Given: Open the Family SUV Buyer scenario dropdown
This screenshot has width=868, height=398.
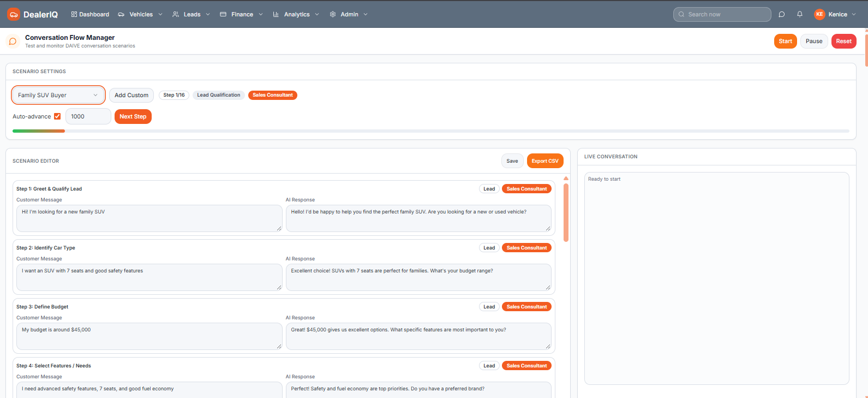Looking at the screenshot, I should 58,95.
